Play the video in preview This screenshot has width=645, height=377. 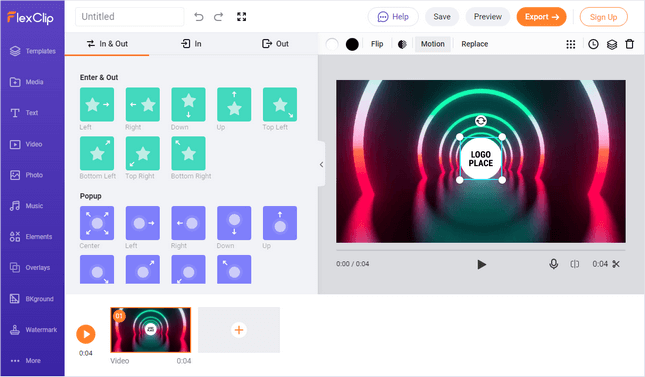(481, 264)
